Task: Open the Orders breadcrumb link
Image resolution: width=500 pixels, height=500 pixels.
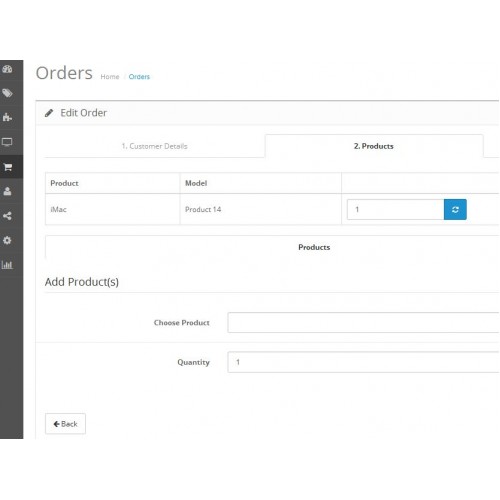Action: click(139, 77)
